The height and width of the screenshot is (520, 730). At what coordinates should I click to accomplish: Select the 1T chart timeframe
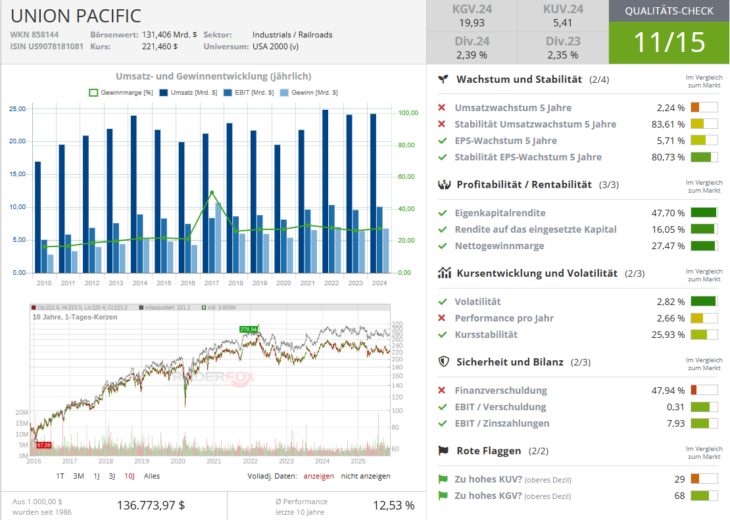[60, 476]
